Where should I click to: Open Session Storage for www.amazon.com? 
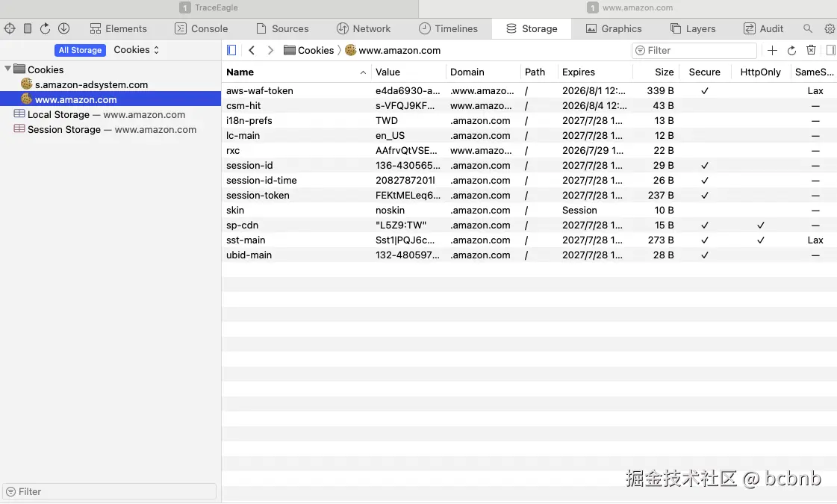105,129
